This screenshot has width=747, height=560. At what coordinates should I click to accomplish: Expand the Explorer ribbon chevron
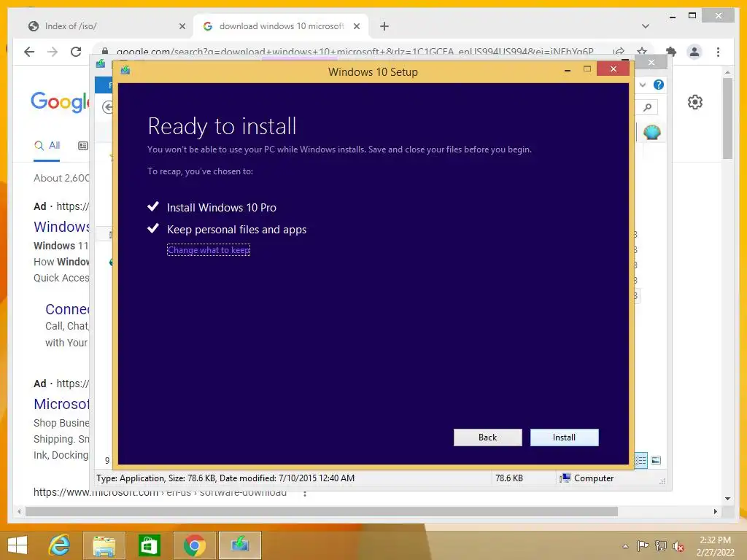(x=643, y=85)
